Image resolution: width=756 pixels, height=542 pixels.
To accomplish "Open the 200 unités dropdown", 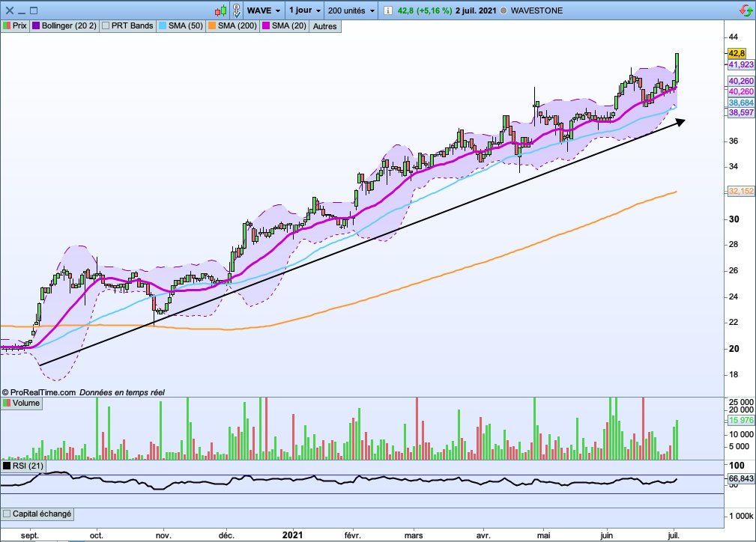I will click(348, 10).
